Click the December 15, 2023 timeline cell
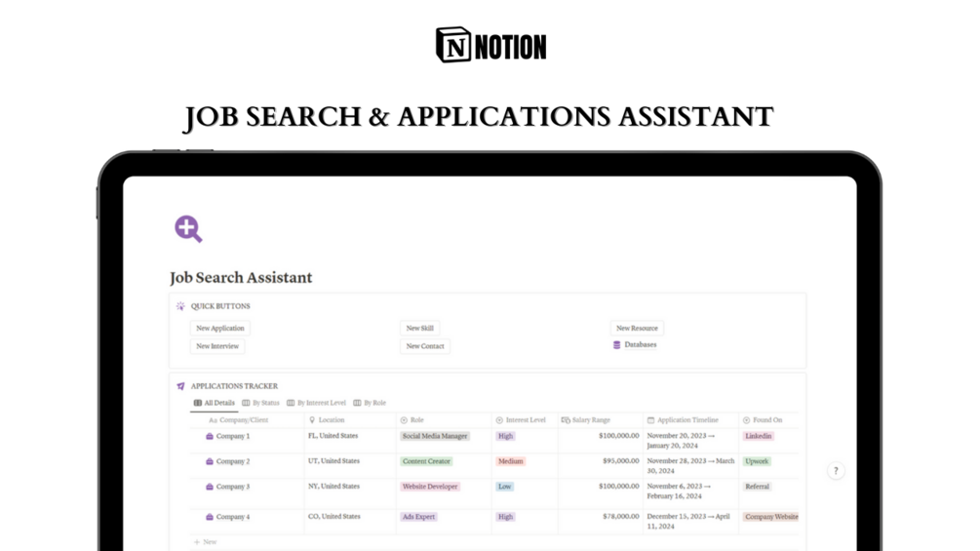Viewport: 980px width, 551px height. [x=688, y=521]
